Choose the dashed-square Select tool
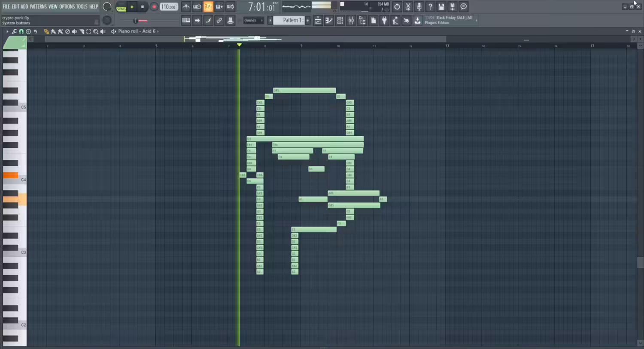Screen dimensions: 644x349 (x=89, y=31)
